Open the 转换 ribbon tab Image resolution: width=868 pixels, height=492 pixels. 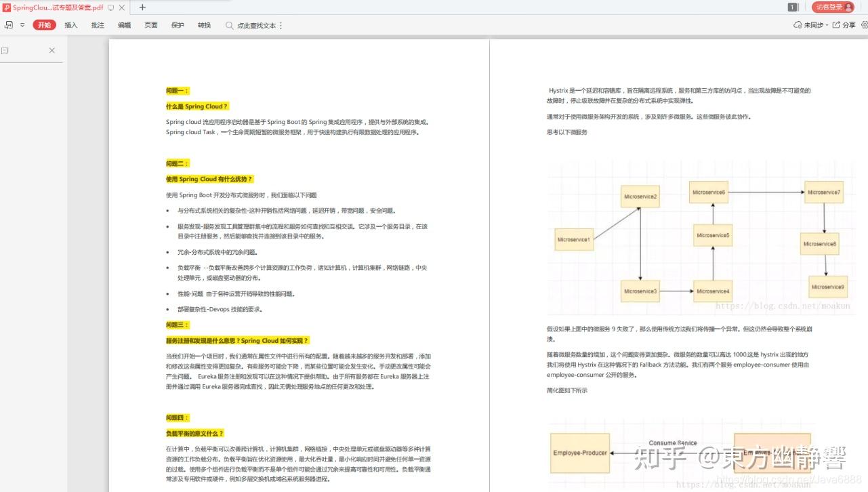point(205,25)
